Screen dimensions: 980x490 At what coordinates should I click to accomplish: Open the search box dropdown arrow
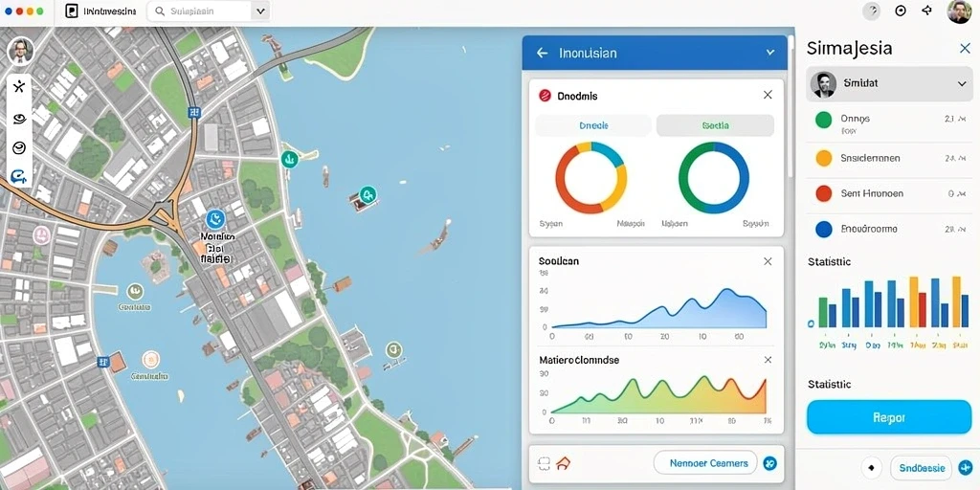260,11
